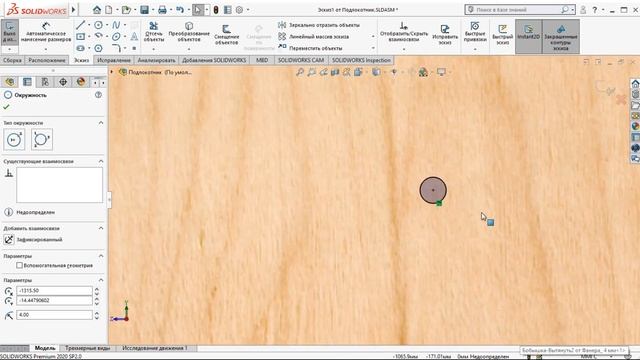This screenshot has height=360, width=640.
Task: Create a new document with the New icon
Action: tap(109, 9)
